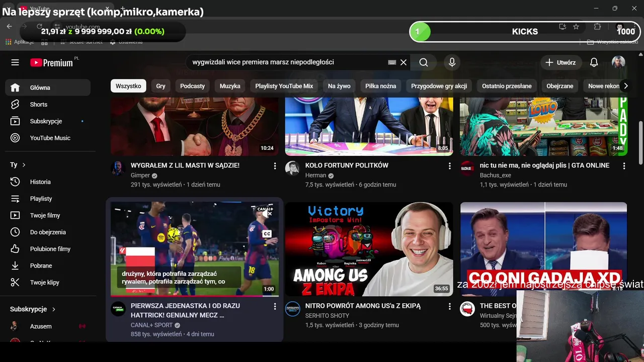Image resolution: width=644 pixels, height=362 pixels.
Task: Open Do obejrzenia watch later list
Action: click(48, 232)
